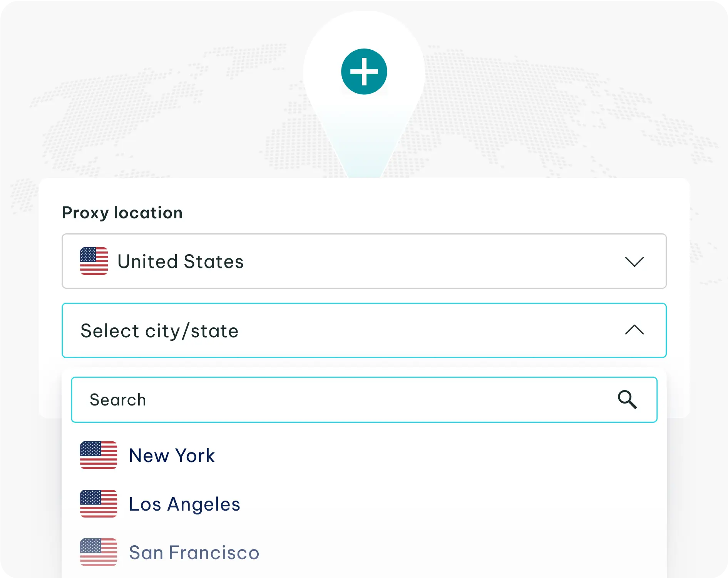Click the white map pin marker body

[364, 127]
